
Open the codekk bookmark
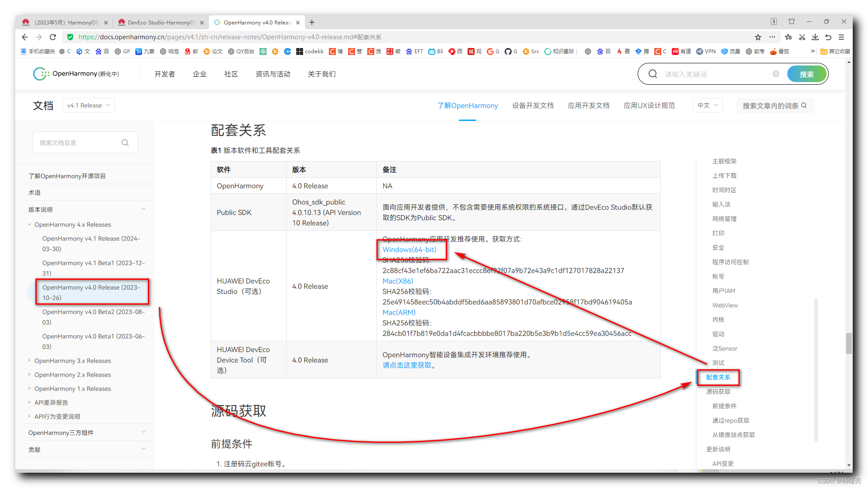(309, 51)
